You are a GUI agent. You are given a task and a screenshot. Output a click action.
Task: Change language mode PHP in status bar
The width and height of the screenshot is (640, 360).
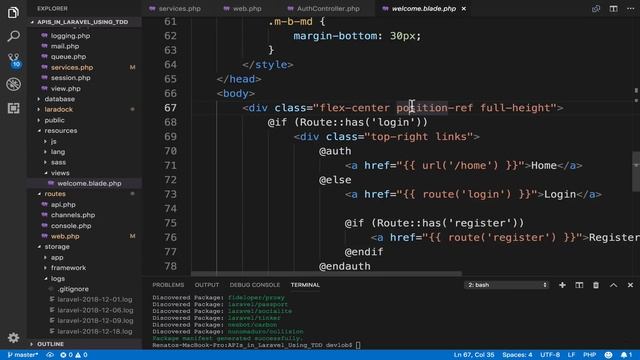tap(589, 355)
